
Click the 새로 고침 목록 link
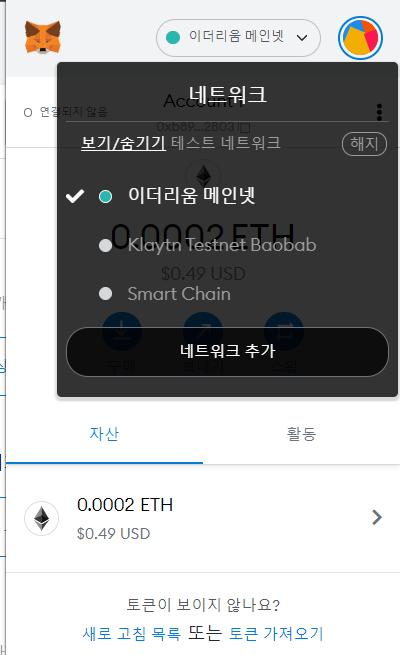pyautogui.click(x=132, y=634)
